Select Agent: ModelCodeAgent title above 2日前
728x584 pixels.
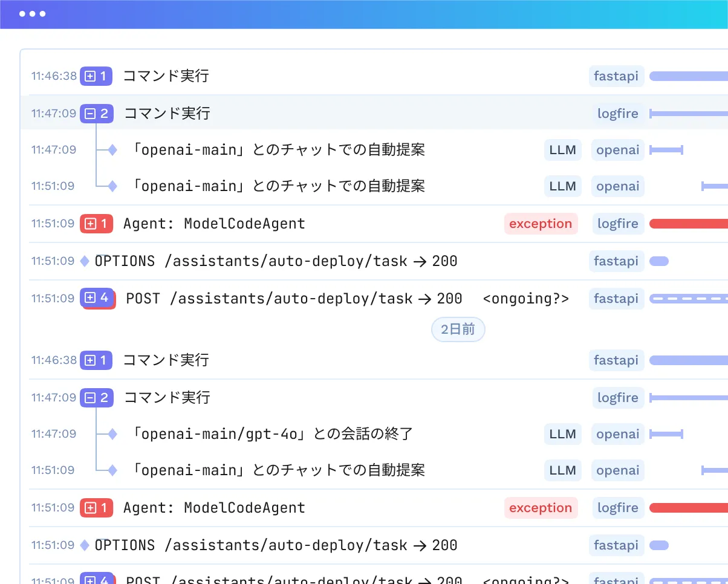[x=214, y=224]
